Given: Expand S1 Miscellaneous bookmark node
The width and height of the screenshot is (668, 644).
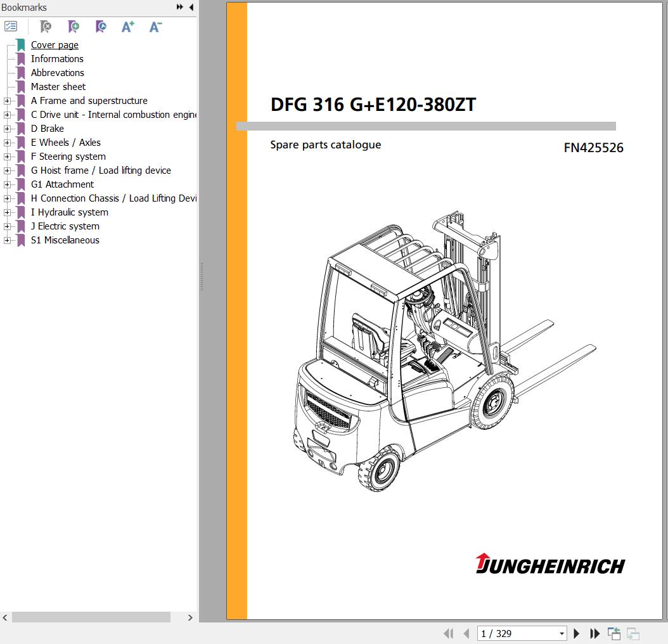Looking at the screenshot, I should [x=7, y=240].
